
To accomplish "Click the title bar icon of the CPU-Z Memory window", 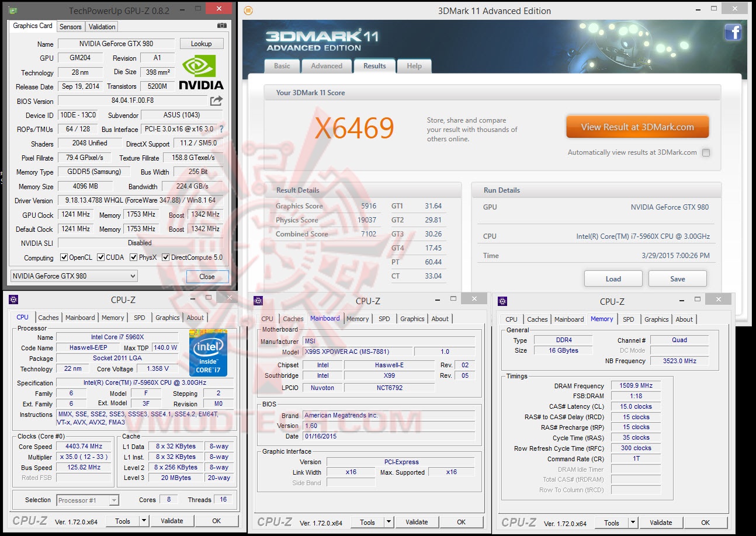I will pyautogui.click(x=502, y=301).
